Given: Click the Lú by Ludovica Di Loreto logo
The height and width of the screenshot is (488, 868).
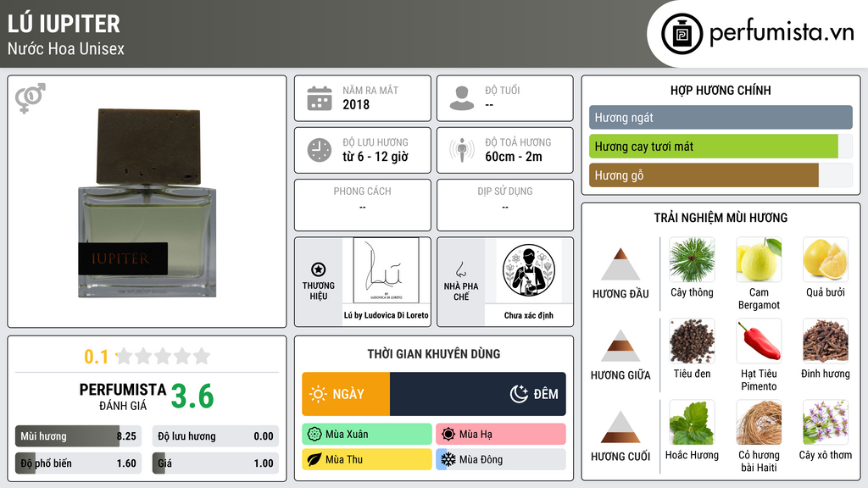Looking at the screenshot, I should coord(386,270).
